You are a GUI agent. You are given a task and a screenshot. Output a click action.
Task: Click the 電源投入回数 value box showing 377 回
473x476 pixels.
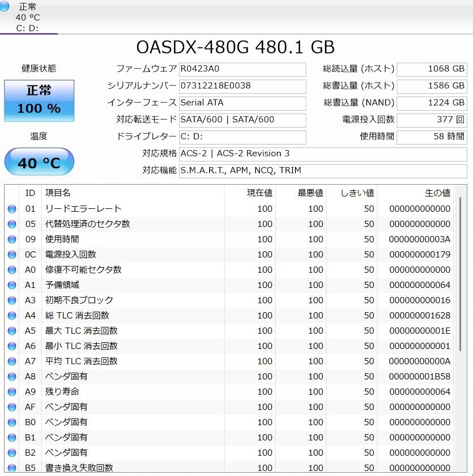pos(432,120)
